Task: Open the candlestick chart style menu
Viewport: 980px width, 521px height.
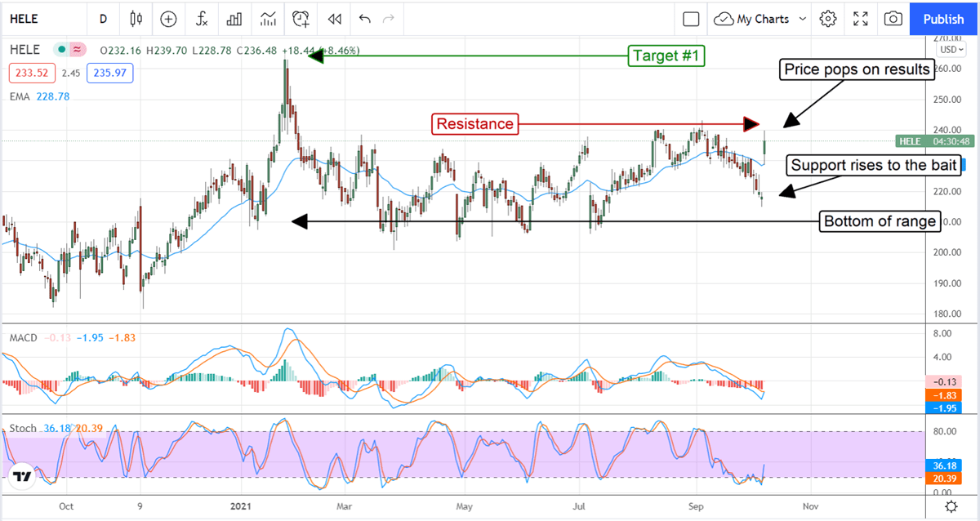Action: pyautogui.click(x=136, y=18)
